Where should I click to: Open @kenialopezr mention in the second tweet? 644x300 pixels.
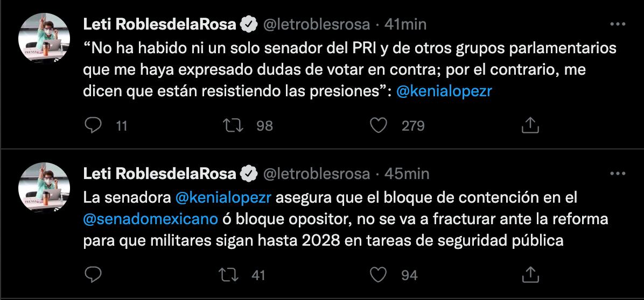click(225, 198)
